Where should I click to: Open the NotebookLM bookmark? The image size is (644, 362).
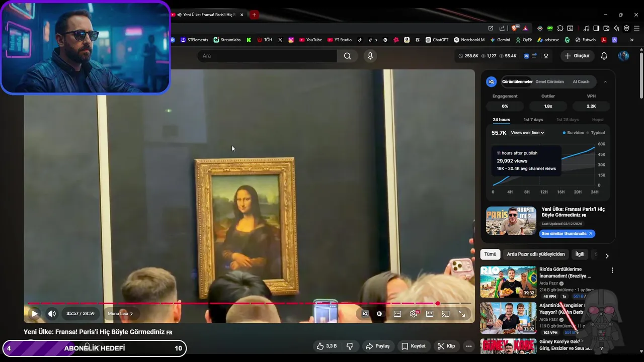click(469, 40)
